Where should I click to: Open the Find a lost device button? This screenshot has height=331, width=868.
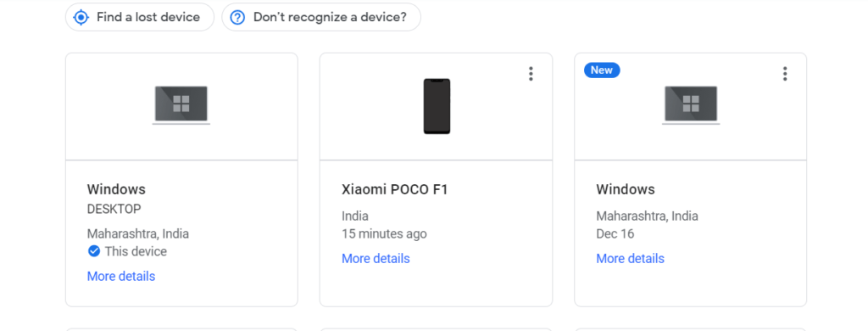coord(140,17)
